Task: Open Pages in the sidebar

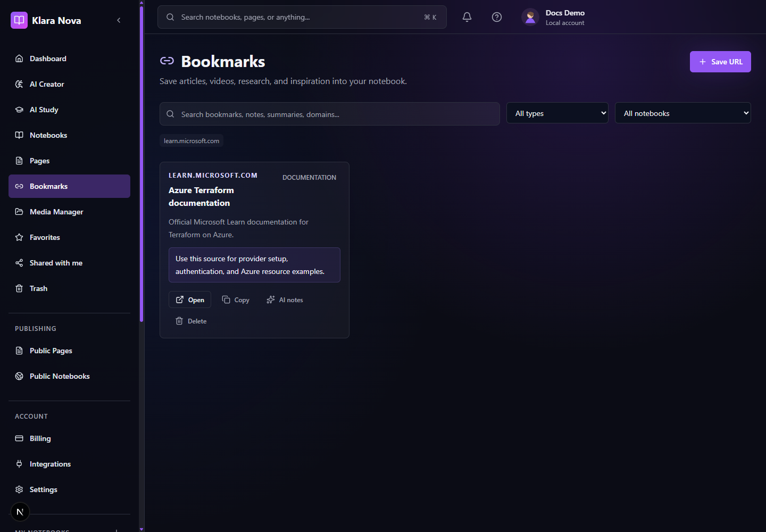Action: click(x=69, y=161)
